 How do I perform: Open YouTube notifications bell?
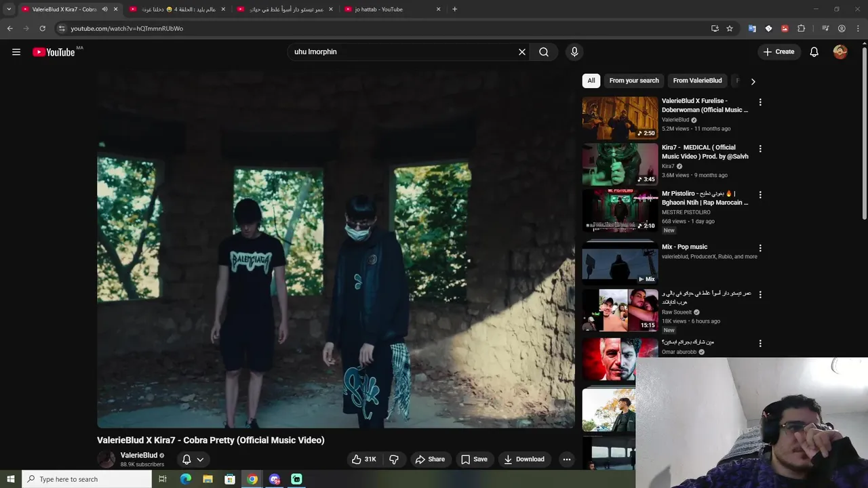point(814,52)
